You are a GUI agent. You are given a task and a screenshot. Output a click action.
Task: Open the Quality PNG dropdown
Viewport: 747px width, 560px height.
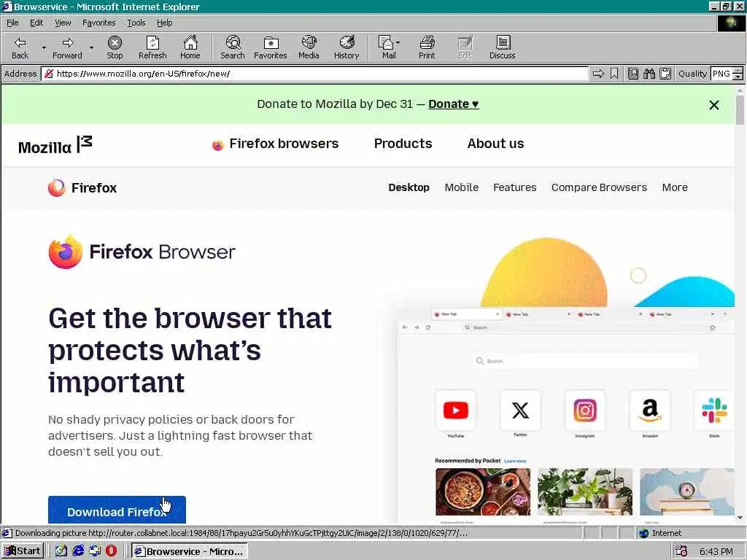coord(738,74)
